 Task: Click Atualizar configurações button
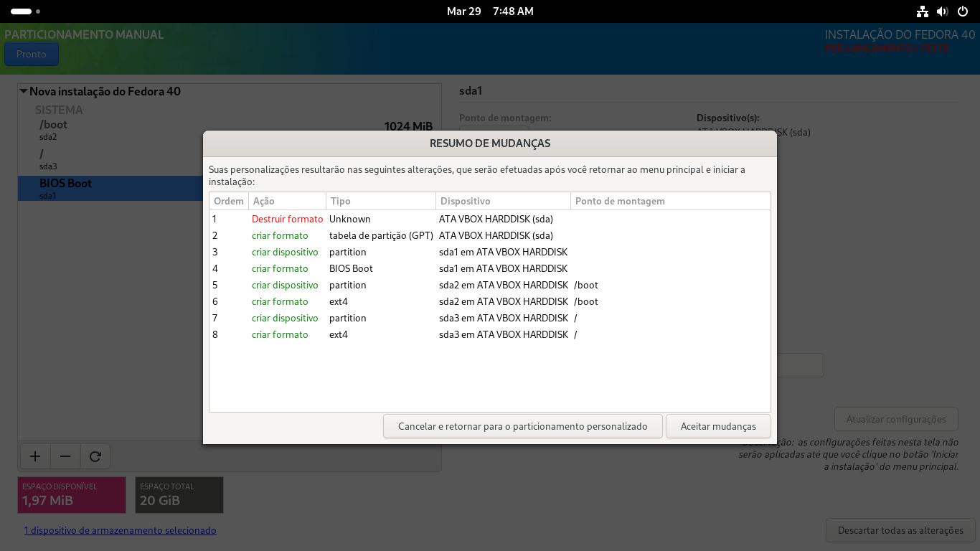896,419
